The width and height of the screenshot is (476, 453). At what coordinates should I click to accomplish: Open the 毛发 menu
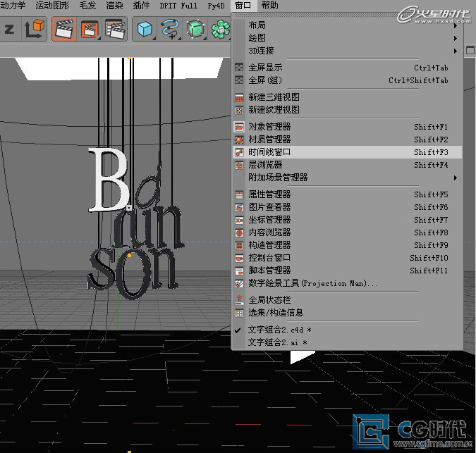coord(87,6)
